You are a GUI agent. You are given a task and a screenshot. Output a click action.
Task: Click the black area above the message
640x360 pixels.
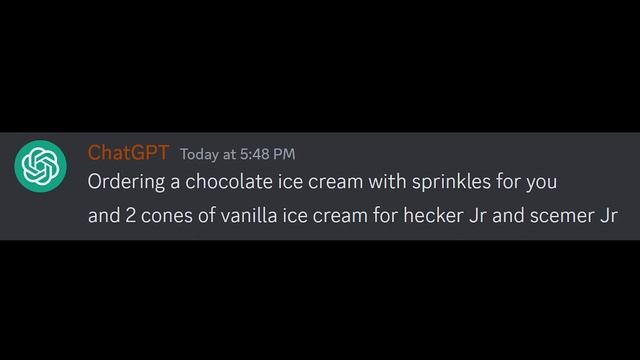[320, 66]
